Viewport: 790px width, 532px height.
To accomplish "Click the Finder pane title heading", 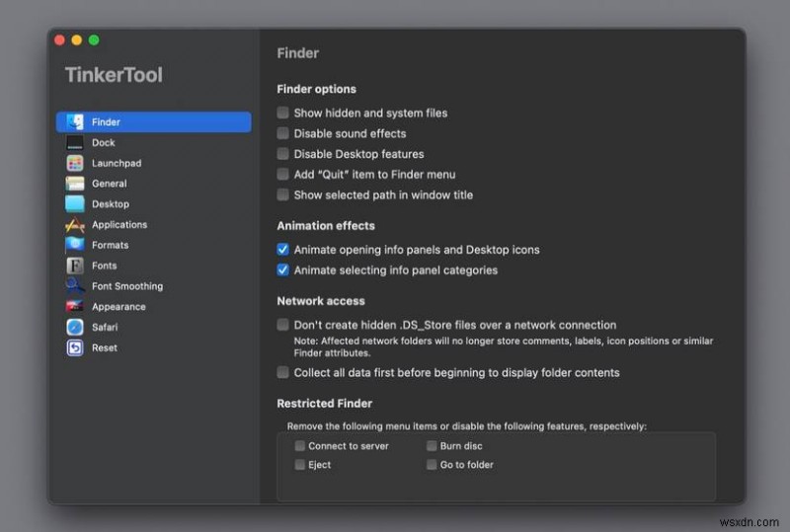I will (x=298, y=53).
